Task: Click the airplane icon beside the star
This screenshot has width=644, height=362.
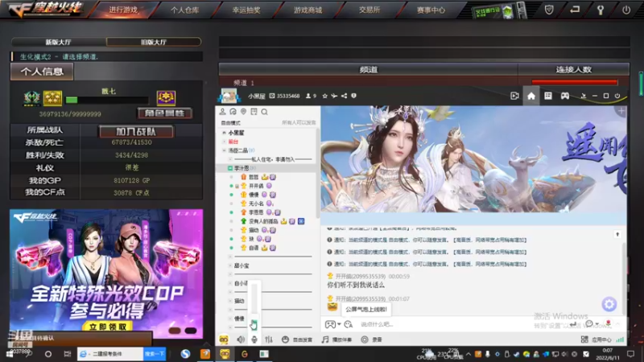Action: coord(334,96)
